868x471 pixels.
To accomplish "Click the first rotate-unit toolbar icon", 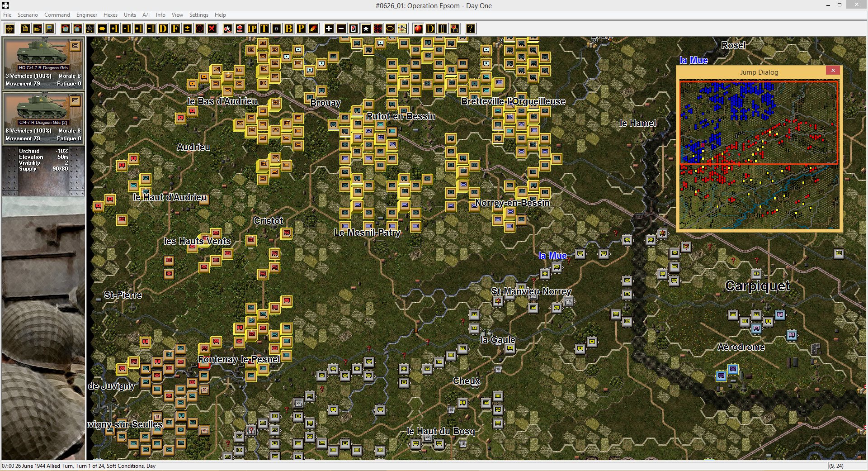I will point(66,29).
